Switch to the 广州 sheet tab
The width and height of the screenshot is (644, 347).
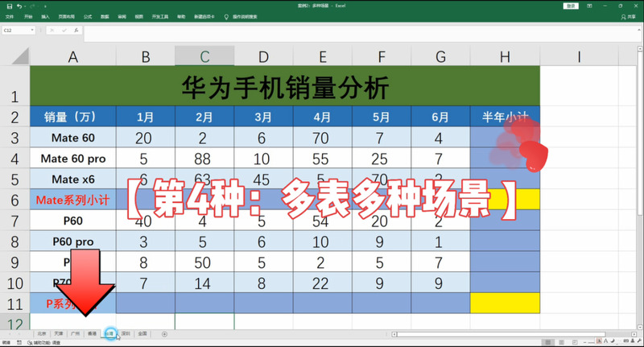(76, 334)
